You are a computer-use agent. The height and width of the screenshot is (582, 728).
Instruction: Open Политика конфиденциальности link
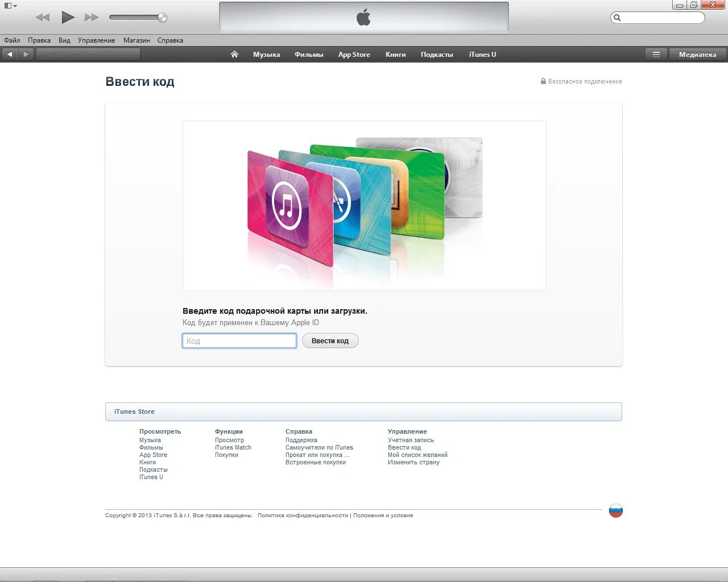point(303,516)
